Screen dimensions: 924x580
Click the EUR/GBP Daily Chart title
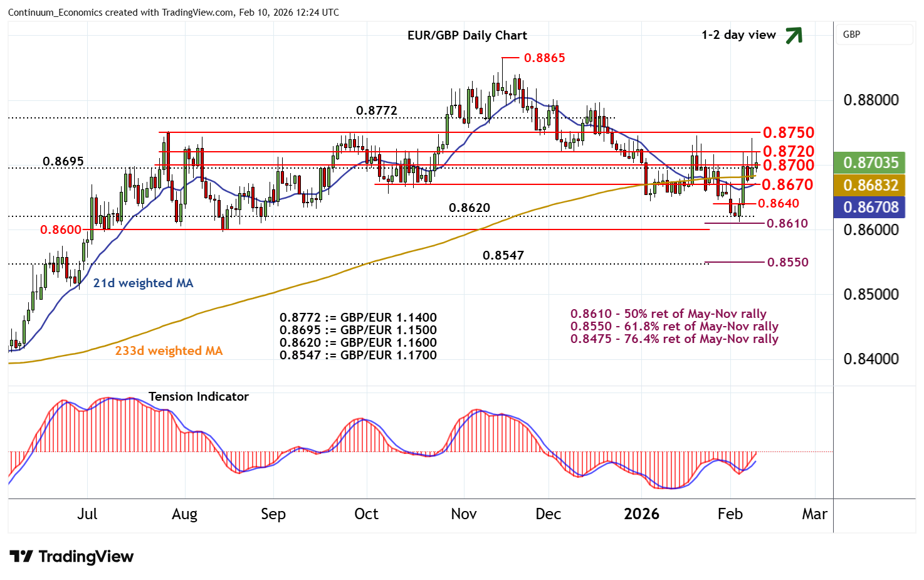[x=467, y=35]
